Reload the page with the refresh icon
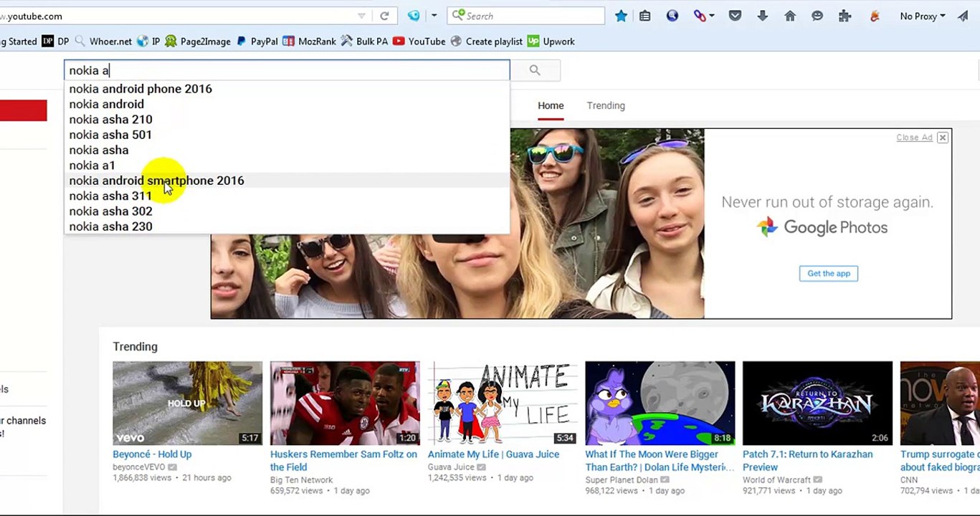980x516 pixels. 384,16
